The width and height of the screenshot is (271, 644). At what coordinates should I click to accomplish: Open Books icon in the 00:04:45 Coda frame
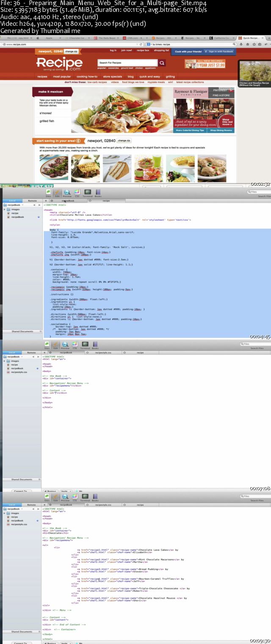(x=98, y=192)
